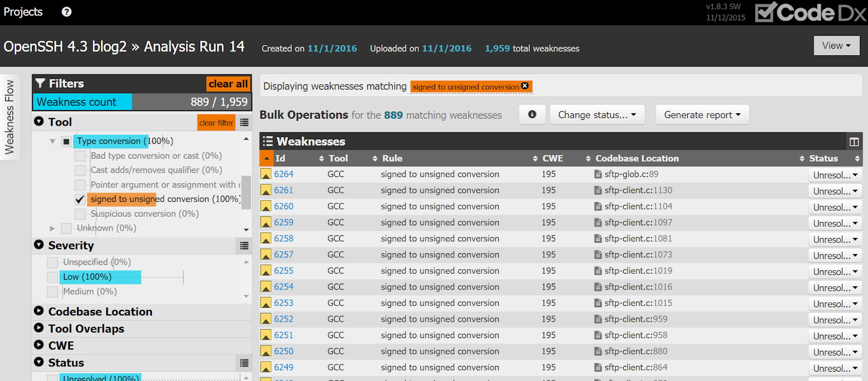Check the Medium severity filter
This screenshot has height=381, width=868.
(53, 292)
